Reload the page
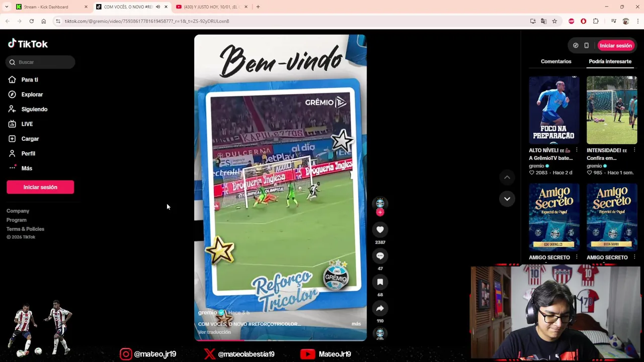644x362 pixels. point(31,21)
